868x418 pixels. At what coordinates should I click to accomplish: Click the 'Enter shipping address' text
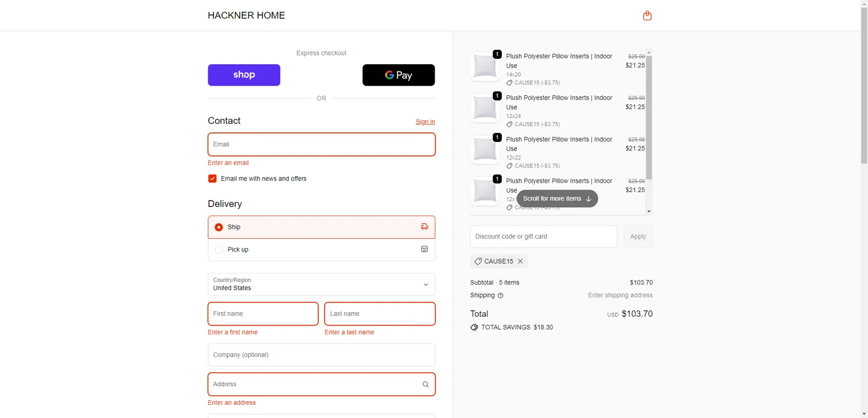pyautogui.click(x=620, y=295)
